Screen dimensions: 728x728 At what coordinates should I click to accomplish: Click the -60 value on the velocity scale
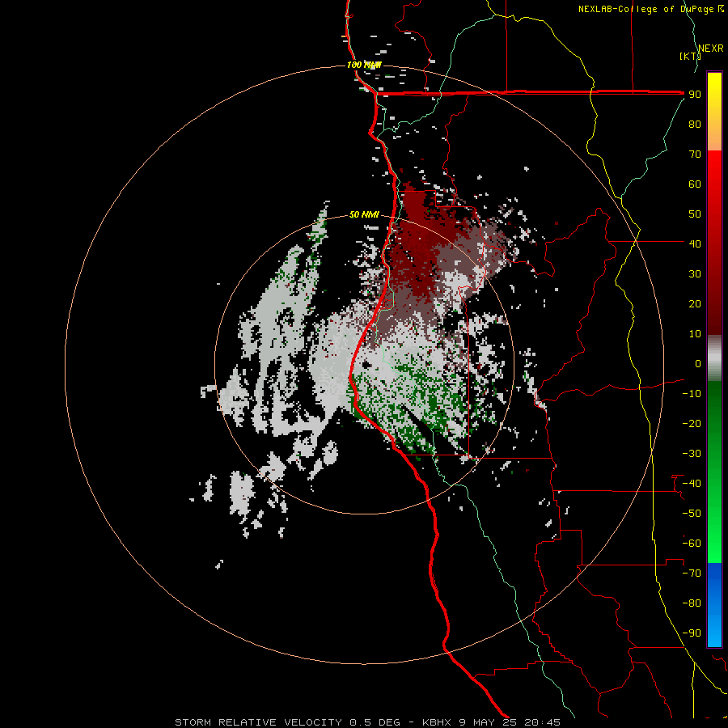coord(692,544)
